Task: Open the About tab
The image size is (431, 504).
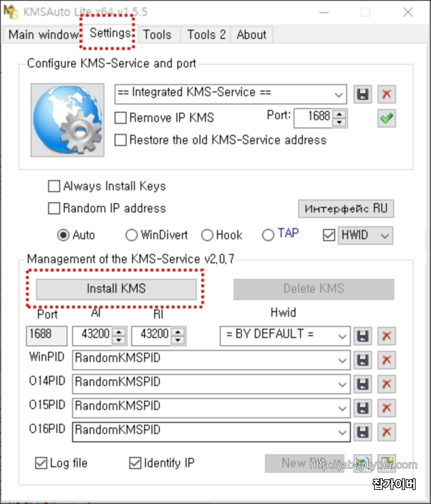Action: tap(251, 35)
